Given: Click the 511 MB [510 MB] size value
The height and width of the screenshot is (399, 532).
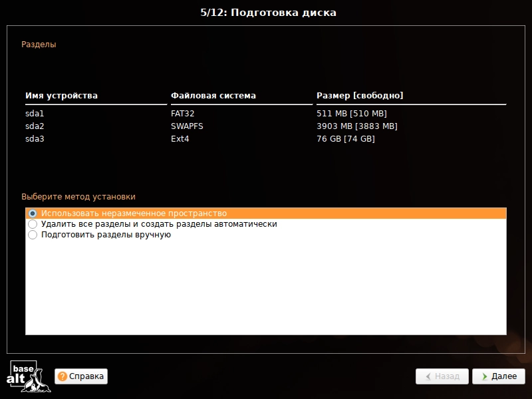Looking at the screenshot, I should pyautogui.click(x=352, y=113).
